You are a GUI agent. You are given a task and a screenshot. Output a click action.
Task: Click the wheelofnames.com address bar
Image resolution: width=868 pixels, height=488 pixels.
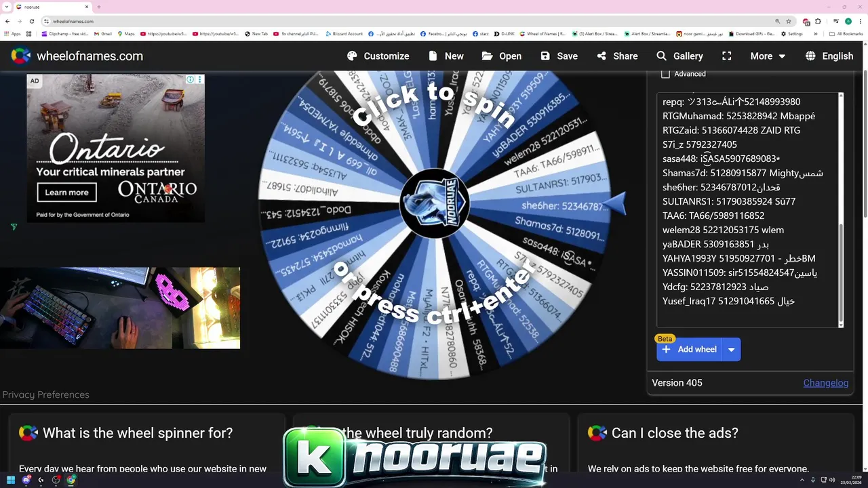coord(407,21)
